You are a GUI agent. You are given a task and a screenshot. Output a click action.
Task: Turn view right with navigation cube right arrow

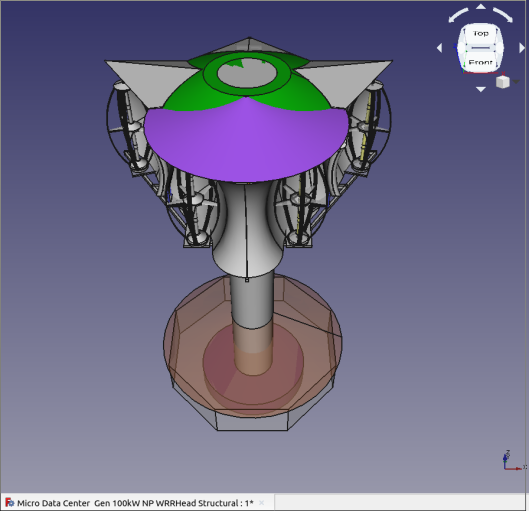click(522, 48)
